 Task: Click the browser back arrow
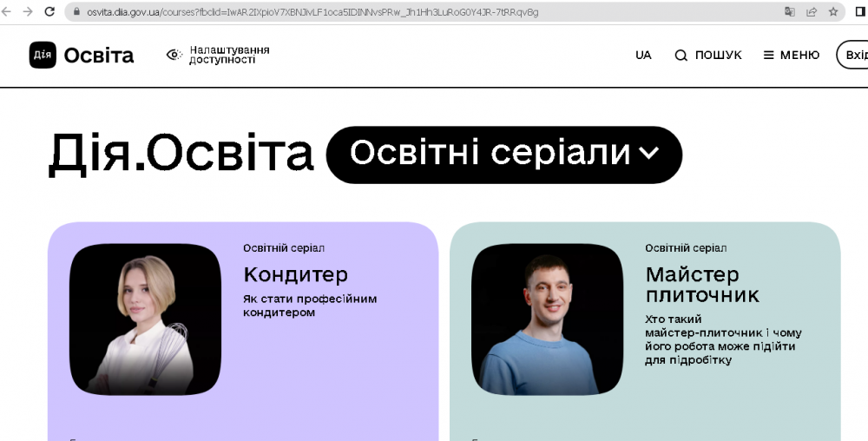click(x=8, y=12)
